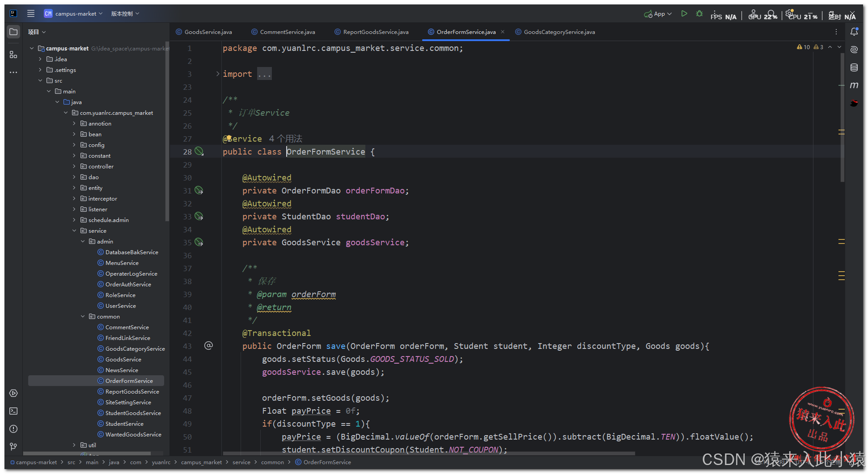Open the Structure tool window icon
The width and height of the screenshot is (868, 474).
point(13,55)
